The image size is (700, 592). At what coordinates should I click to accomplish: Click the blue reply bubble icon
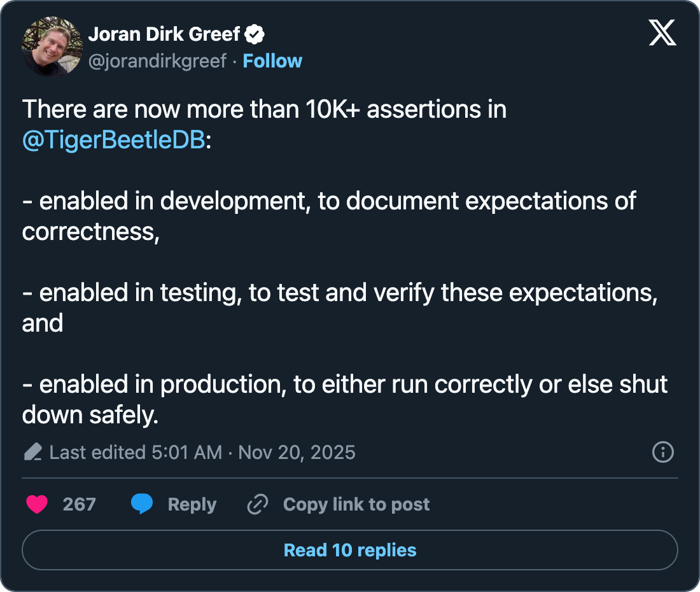point(141,505)
